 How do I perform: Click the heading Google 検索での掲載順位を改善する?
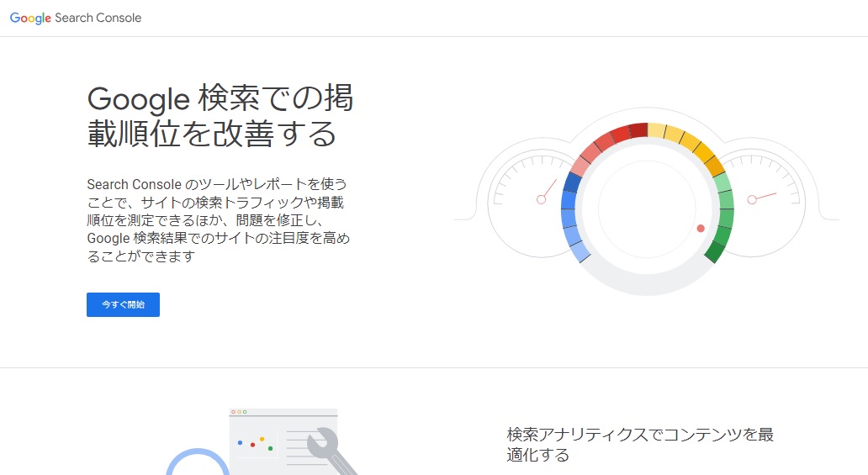coord(220,116)
